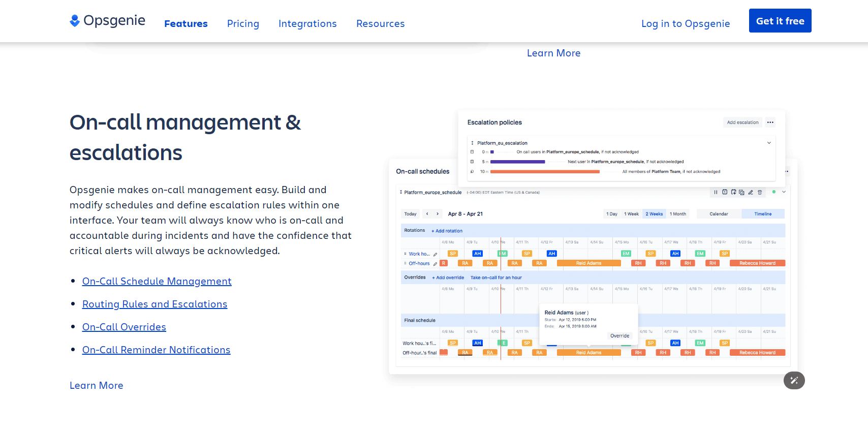
Task: Open On-Call Schedule Management link
Action: (x=157, y=281)
